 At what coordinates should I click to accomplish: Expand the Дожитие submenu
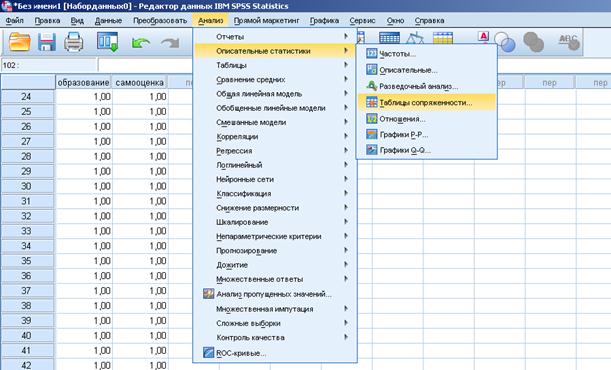click(x=275, y=265)
